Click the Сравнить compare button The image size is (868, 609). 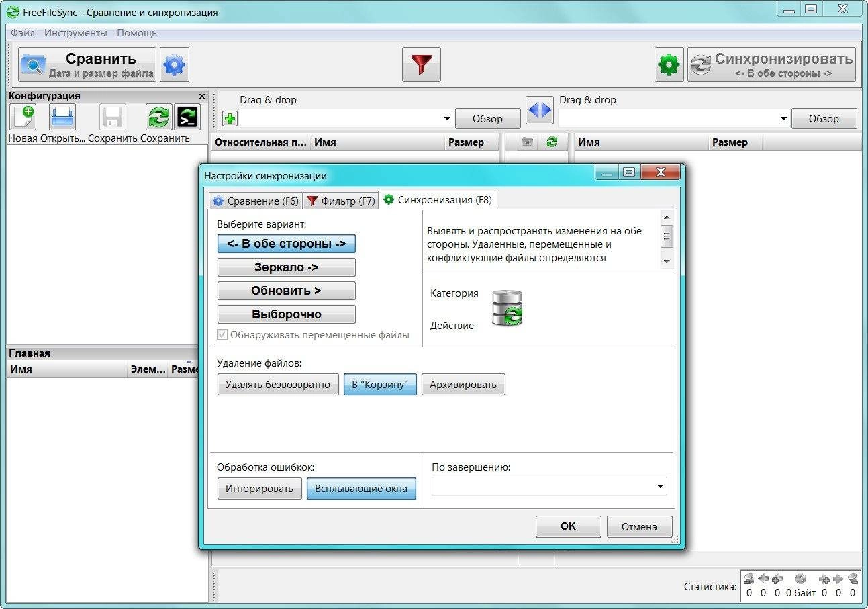pyautogui.click(x=87, y=64)
